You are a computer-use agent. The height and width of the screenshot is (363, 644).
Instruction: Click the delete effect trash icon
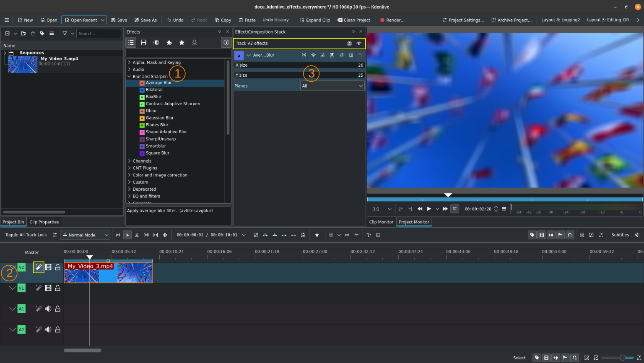pyautogui.click(x=360, y=55)
